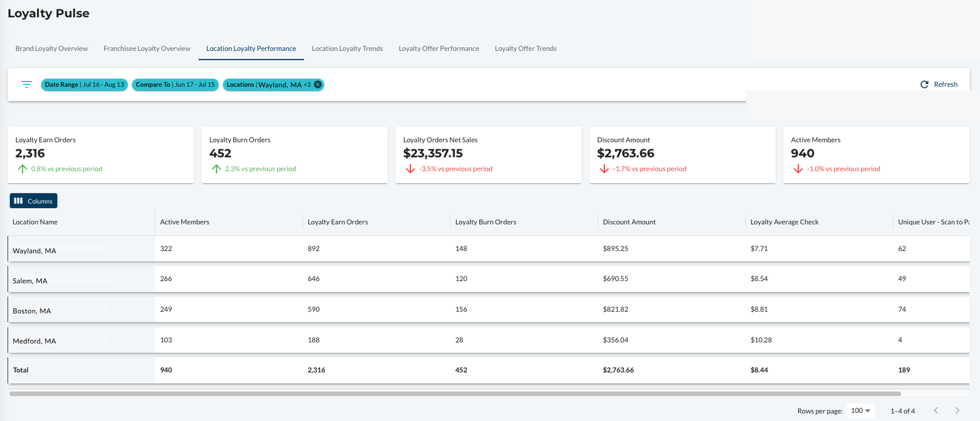This screenshot has width=980, height=421.
Task: Switch to Brand Loyalty Overview tab
Action: (52, 49)
